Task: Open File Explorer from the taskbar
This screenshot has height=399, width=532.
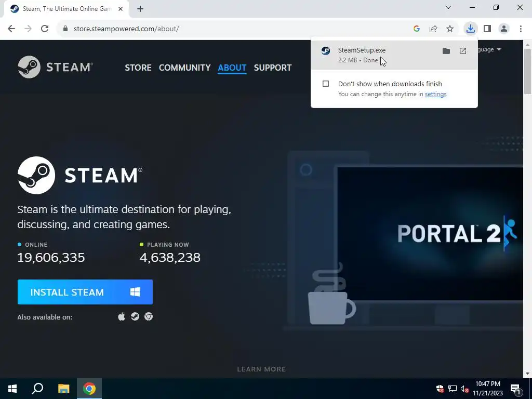Action: click(63, 389)
